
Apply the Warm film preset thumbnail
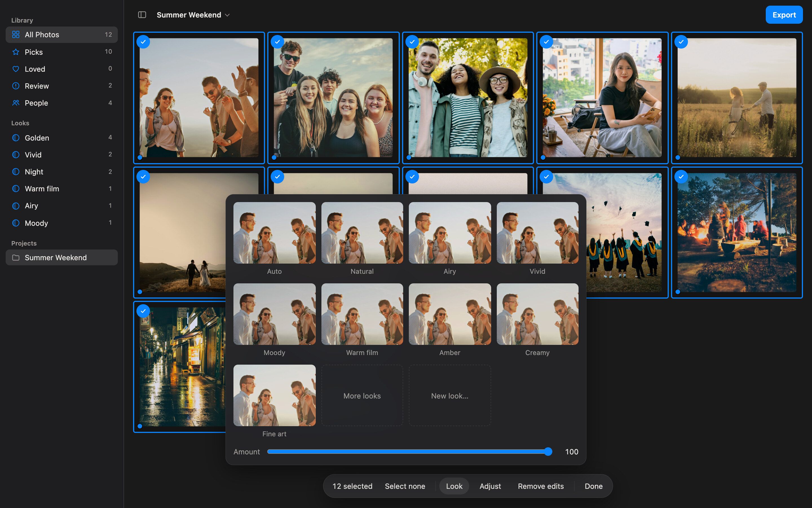362,314
